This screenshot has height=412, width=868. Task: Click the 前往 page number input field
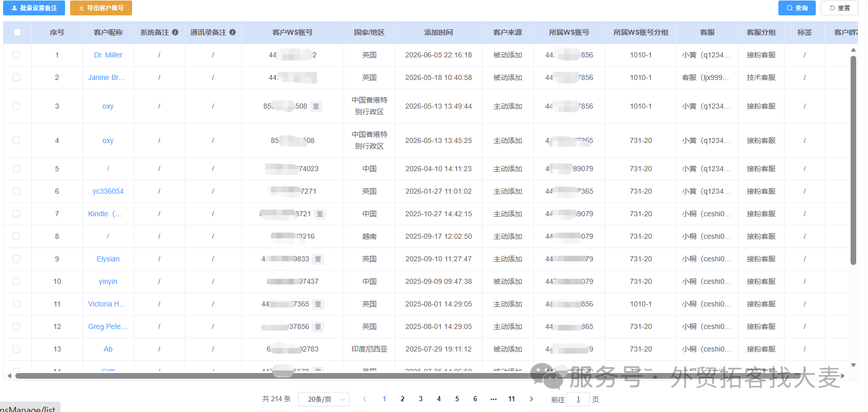578,400
